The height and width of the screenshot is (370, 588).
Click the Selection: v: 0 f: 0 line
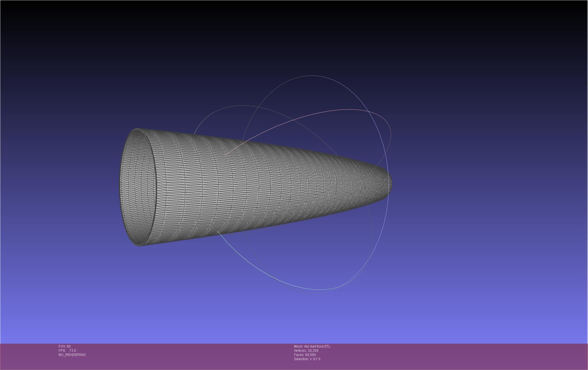[307, 359]
